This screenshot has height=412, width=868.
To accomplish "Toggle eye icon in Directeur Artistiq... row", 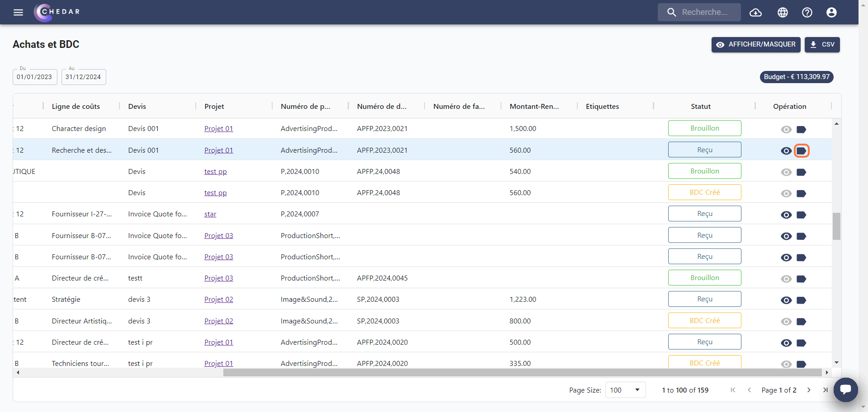I will tap(786, 322).
